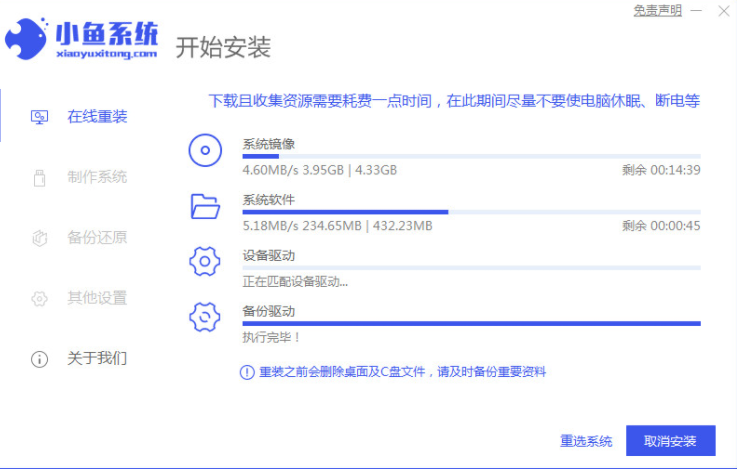This screenshot has height=469, width=737.
Task: Click the 制作系统 USB drive icon
Action: pos(39,178)
